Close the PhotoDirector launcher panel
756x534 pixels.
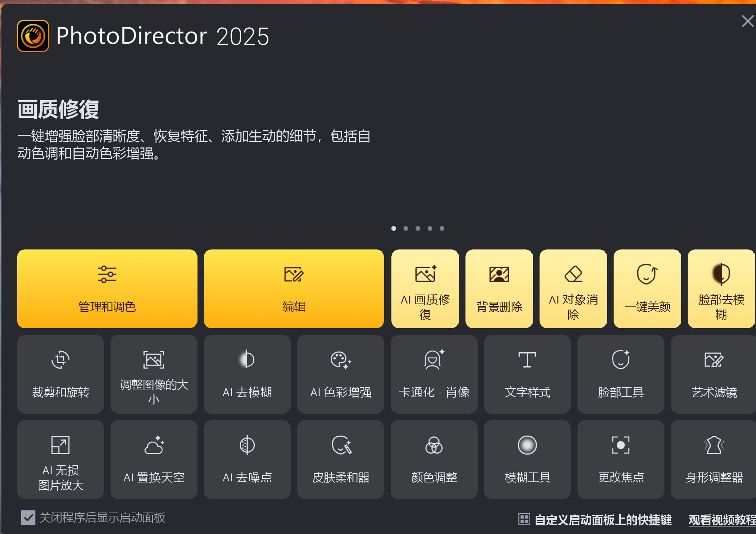point(748,21)
